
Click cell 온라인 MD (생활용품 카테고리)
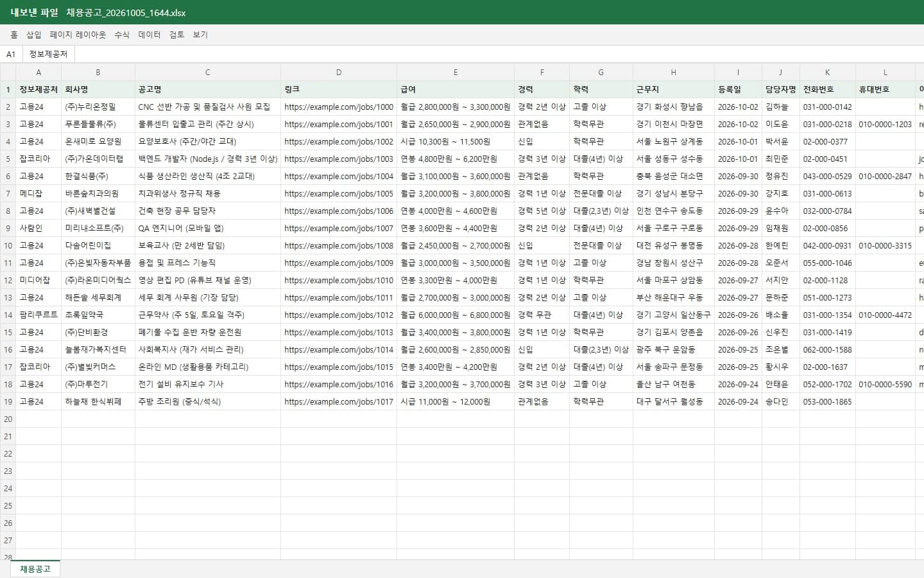tap(208, 367)
